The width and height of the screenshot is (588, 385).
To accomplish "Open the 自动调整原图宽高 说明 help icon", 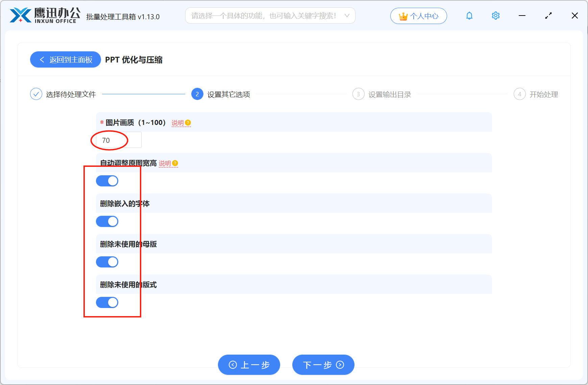I will pyautogui.click(x=175, y=163).
